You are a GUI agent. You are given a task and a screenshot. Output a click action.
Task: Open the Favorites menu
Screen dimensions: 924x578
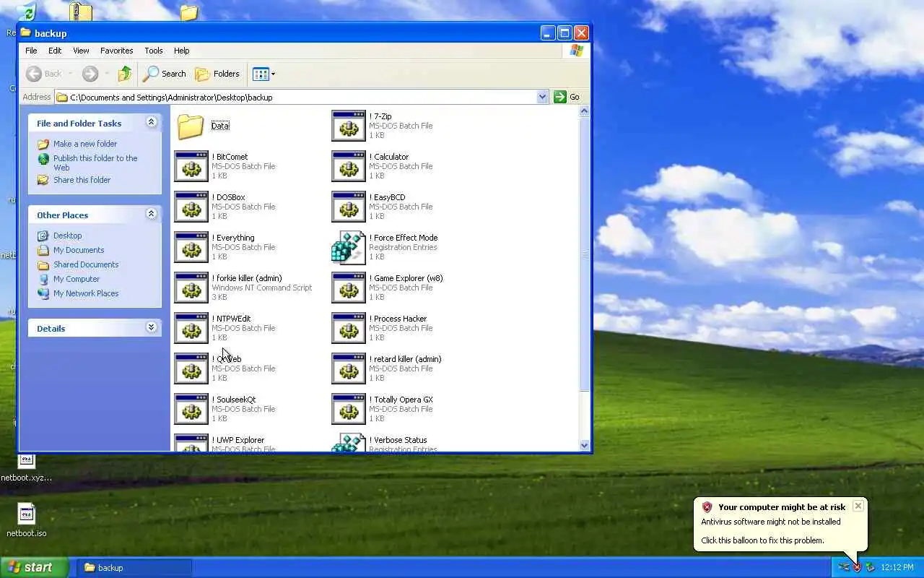point(116,51)
